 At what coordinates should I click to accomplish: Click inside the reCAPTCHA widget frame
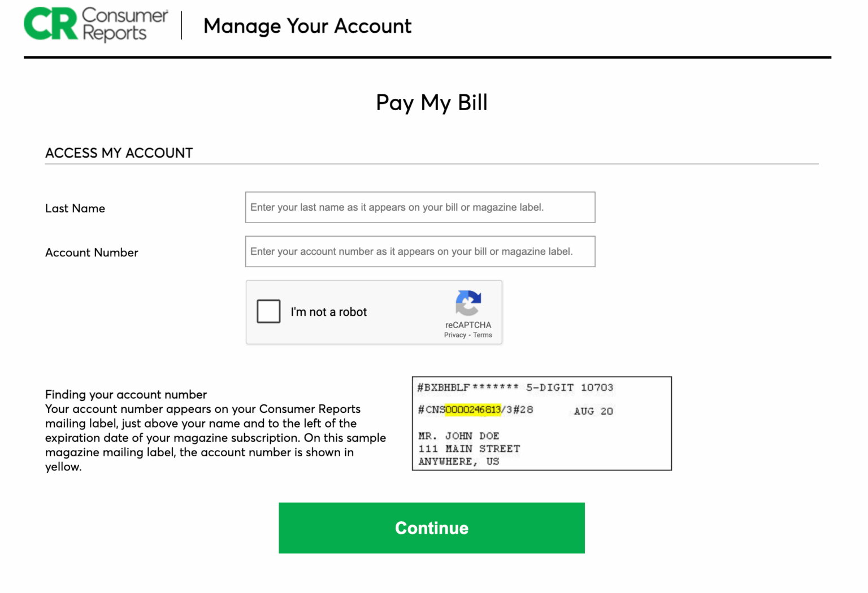click(x=374, y=312)
